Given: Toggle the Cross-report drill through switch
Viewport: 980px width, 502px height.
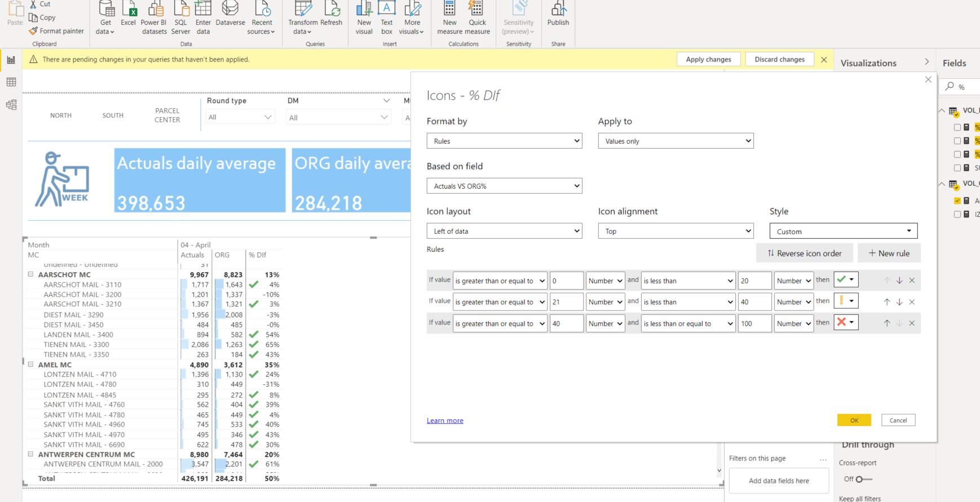Looking at the screenshot, I should click(x=863, y=479).
